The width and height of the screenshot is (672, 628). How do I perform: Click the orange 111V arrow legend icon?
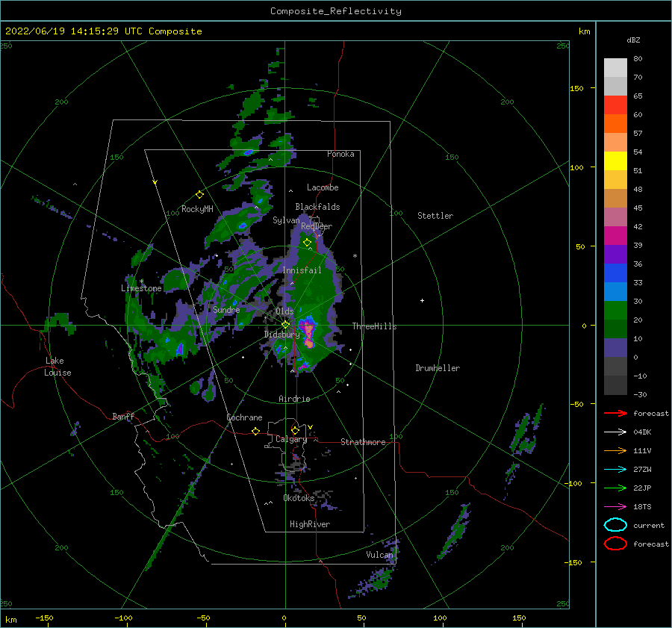(615, 450)
